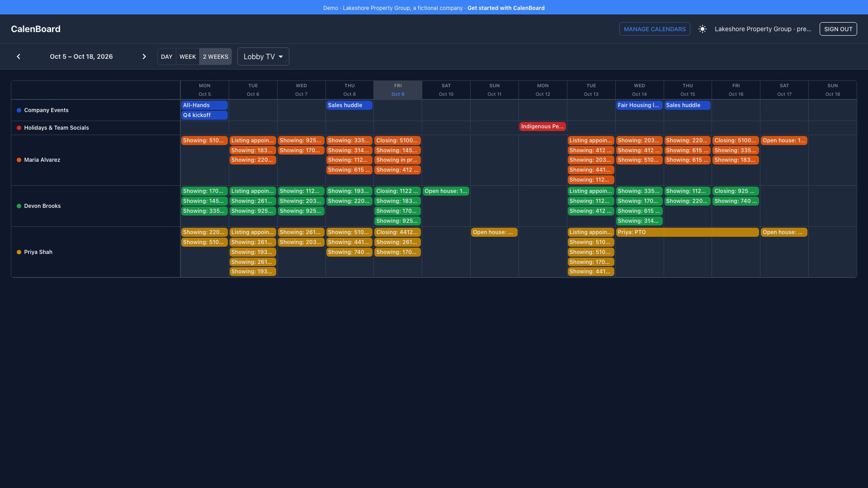Click the Lobby TV dropdown arrow
Image resolution: width=868 pixels, height=488 pixels.
pyautogui.click(x=281, y=56)
